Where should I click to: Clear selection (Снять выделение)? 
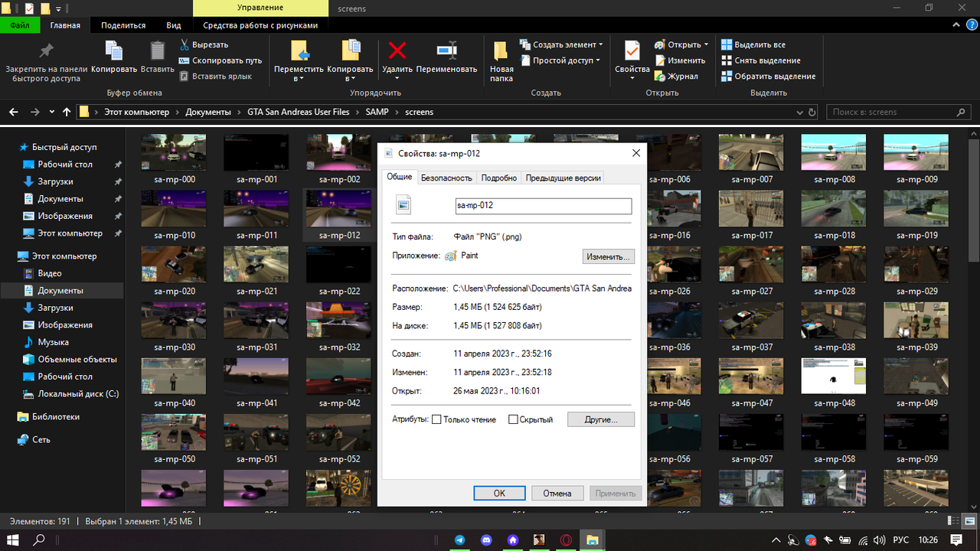(x=760, y=60)
